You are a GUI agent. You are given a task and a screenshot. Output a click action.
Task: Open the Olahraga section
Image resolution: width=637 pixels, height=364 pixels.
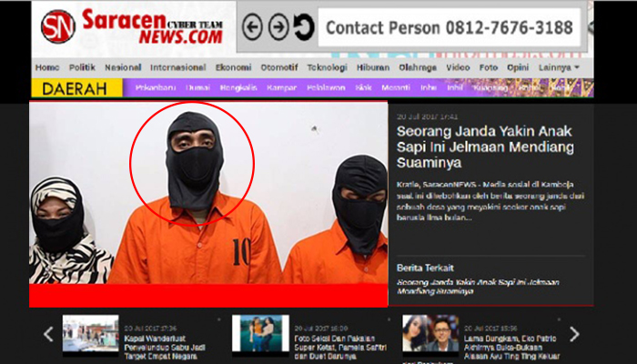[419, 67]
